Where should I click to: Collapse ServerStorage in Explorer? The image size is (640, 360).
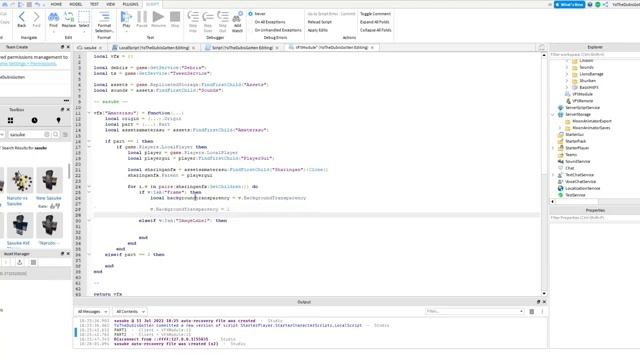553,115
